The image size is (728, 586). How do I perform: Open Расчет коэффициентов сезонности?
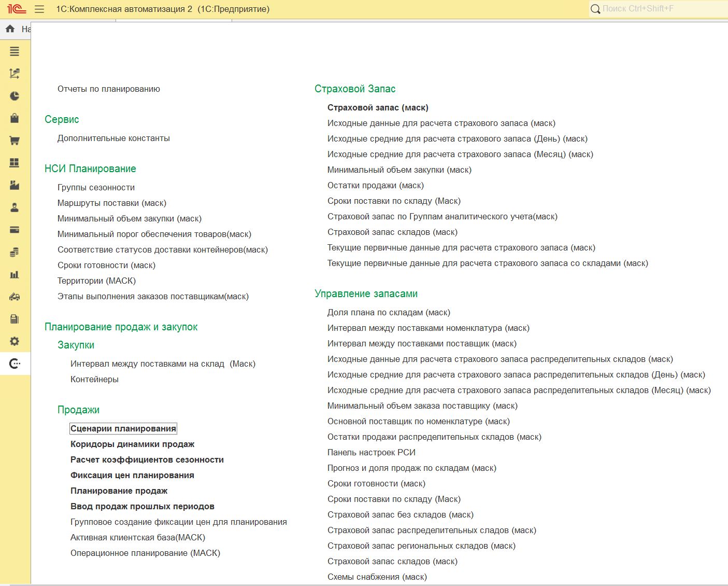(147, 460)
